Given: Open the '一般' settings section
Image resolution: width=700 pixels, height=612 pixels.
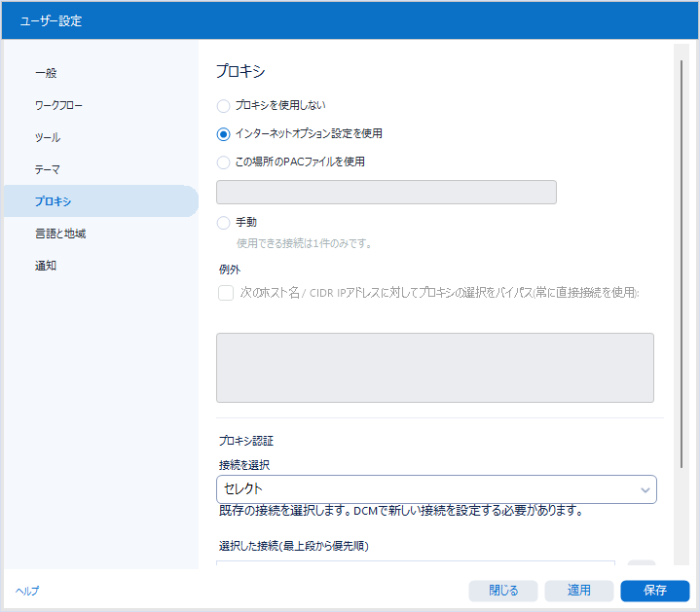Looking at the screenshot, I should [x=47, y=73].
